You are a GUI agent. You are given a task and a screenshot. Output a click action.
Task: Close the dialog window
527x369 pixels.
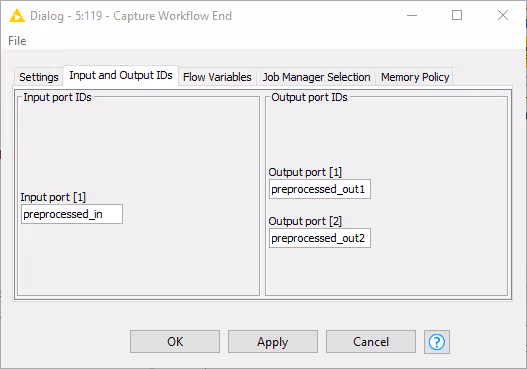tap(503, 15)
